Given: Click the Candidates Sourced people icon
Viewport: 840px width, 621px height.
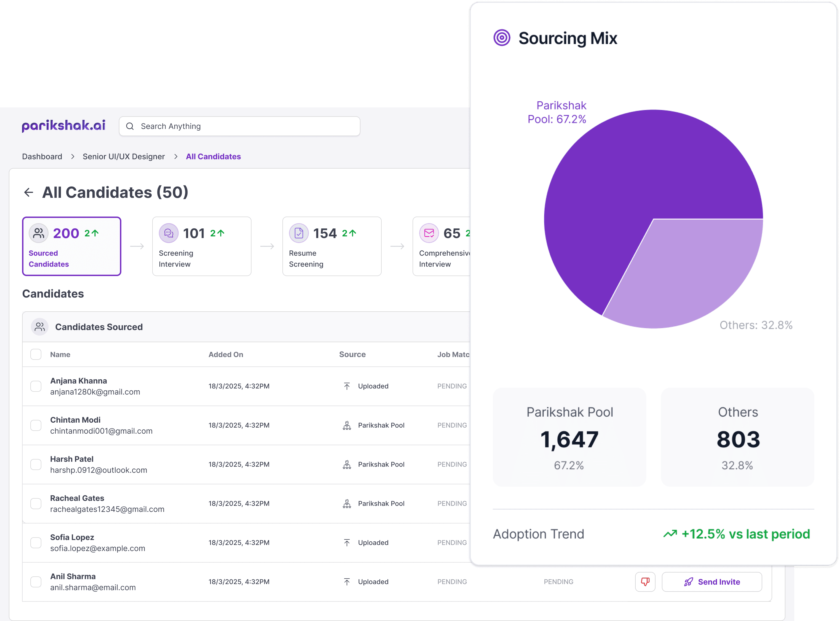Looking at the screenshot, I should tap(39, 327).
